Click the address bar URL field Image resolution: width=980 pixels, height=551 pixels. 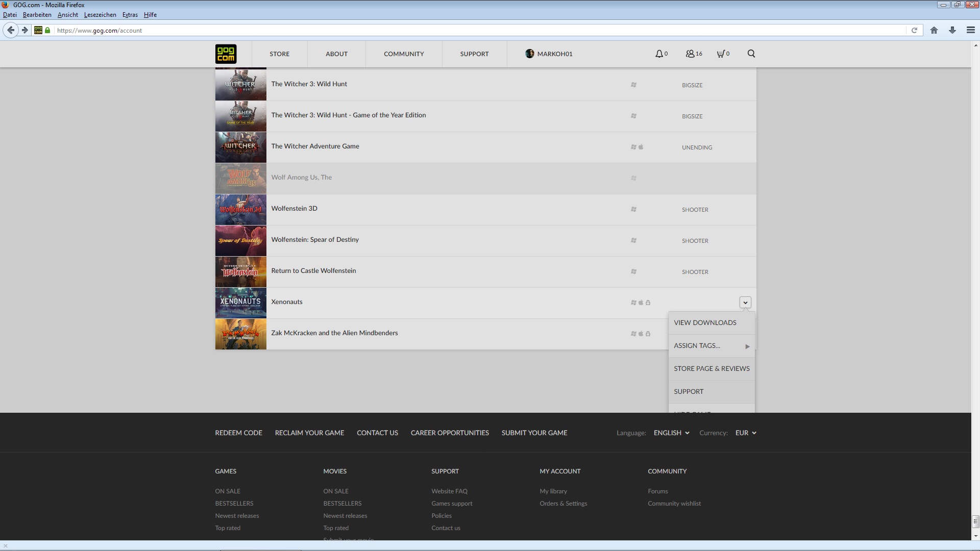pos(480,30)
